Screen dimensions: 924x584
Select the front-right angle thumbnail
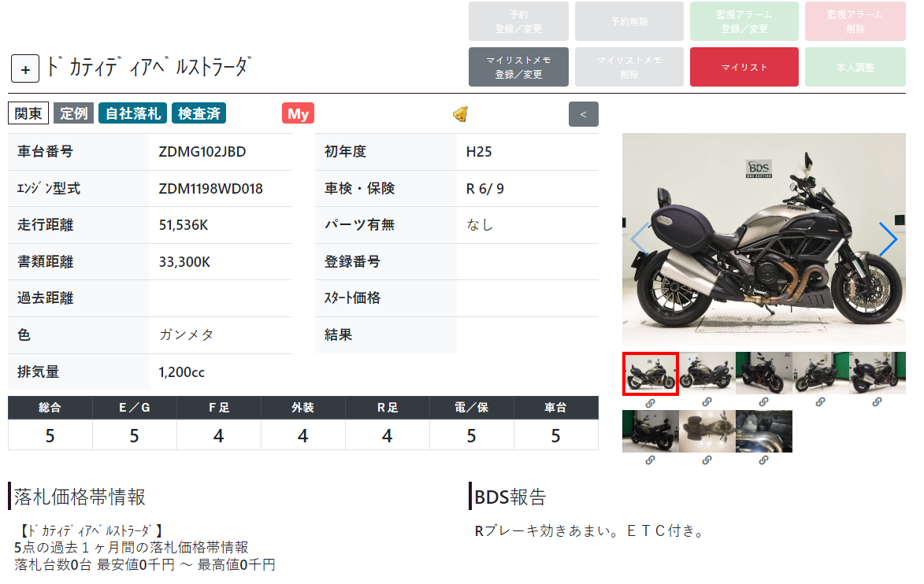click(764, 372)
